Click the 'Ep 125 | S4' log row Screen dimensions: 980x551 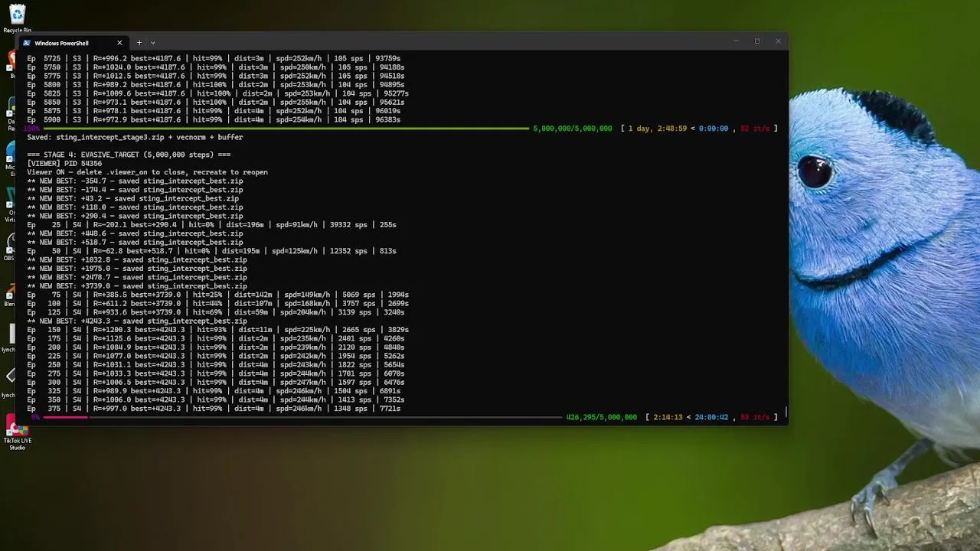click(216, 312)
